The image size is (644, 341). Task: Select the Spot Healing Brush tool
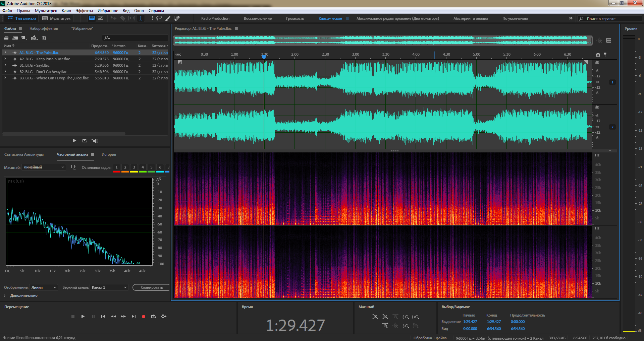(177, 18)
